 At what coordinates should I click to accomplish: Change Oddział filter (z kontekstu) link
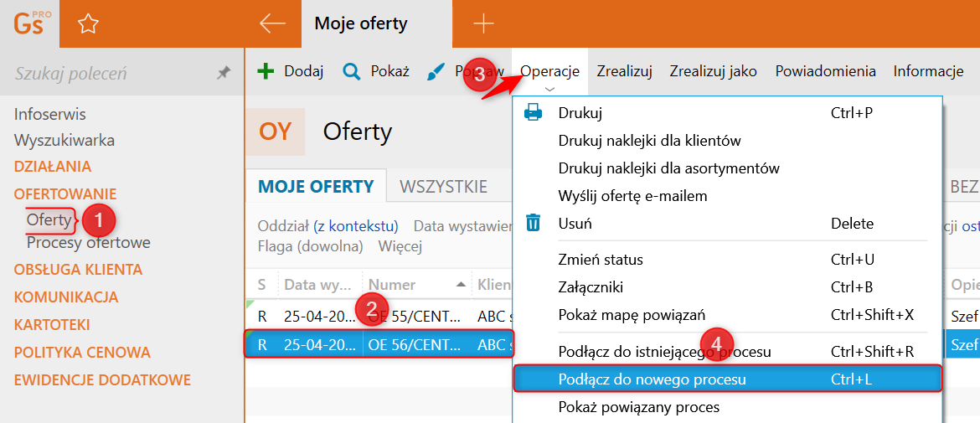tap(356, 225)
